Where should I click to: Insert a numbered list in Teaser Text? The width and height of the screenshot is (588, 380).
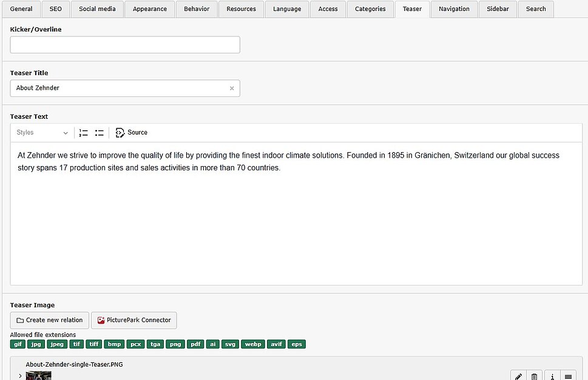tap(84, 133)
